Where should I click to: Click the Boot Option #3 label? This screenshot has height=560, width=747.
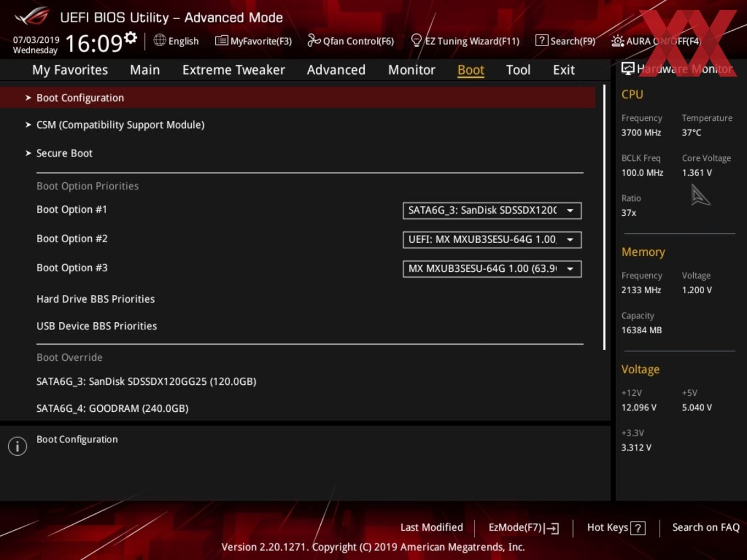click(72, 268)
